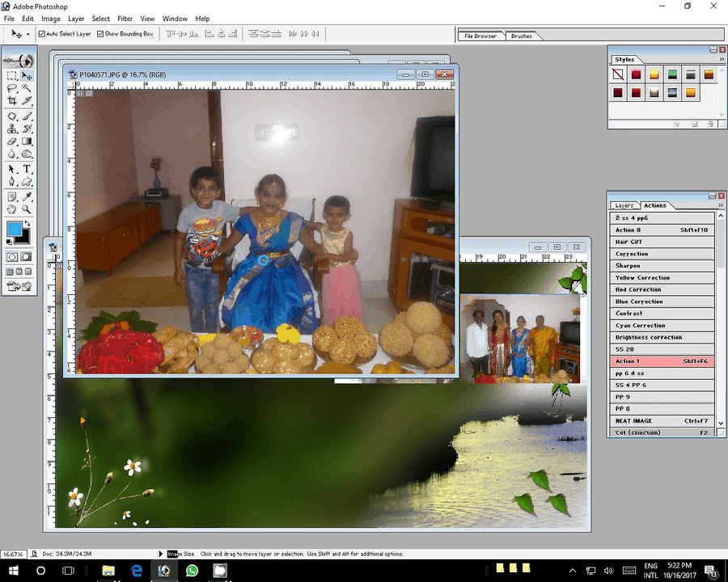The image size is (728, 582).
Task: Run the Hair CUT action
Action: point(662,242)
